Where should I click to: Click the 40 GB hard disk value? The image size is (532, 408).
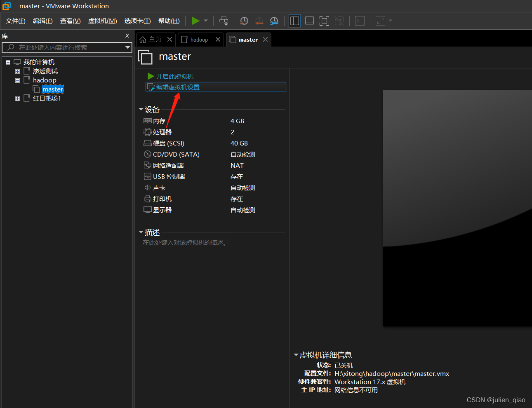point(239,143)
